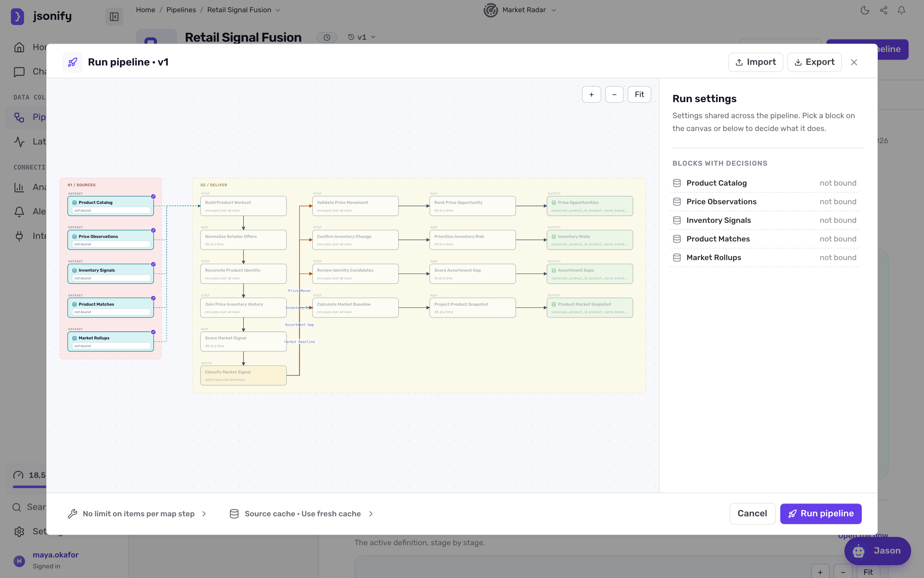This screenshot has height=578, width=924.
Task: Click the edit badge on Product Catalog node
Action: point(153,197)
